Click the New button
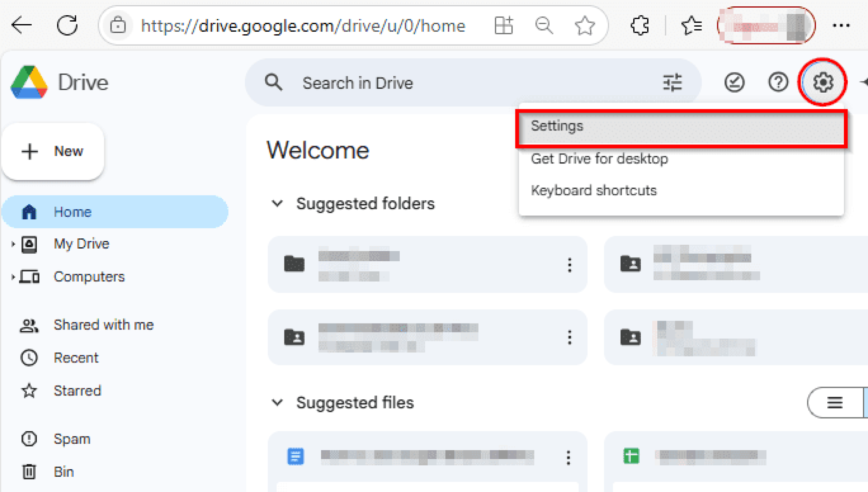This screenshot has width=868, height=492. click(x=53, y=151)
